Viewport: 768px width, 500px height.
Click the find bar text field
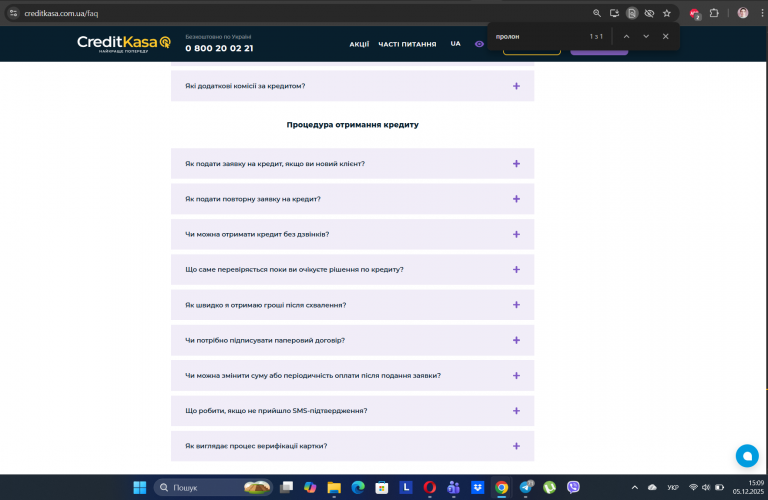[x=539, y=36]
